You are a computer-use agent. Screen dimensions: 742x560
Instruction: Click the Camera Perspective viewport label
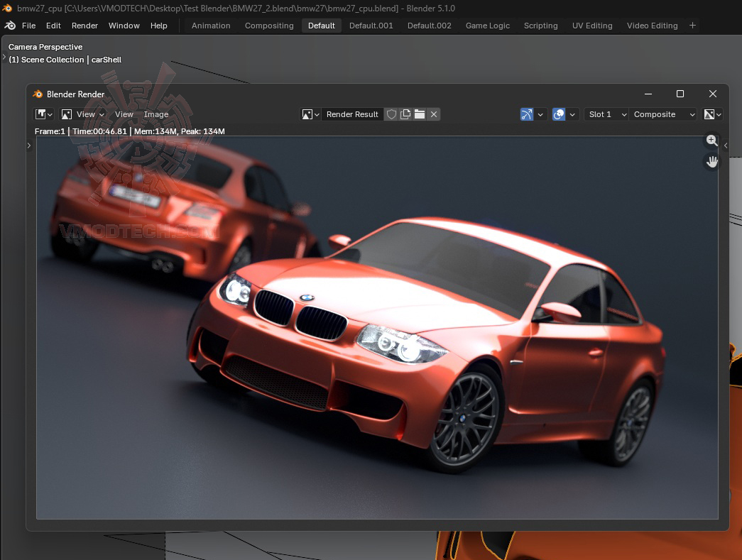45,47
